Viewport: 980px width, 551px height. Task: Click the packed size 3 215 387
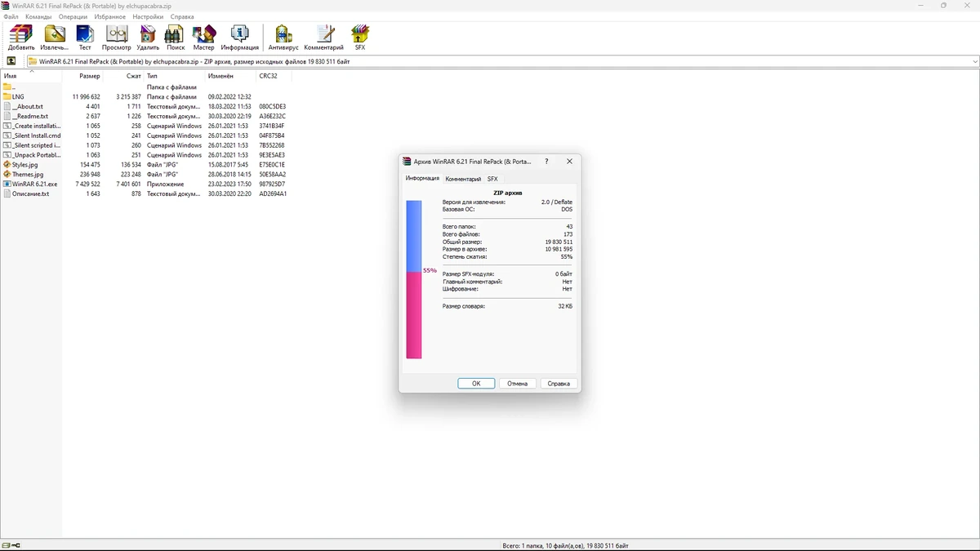[128, 96]
